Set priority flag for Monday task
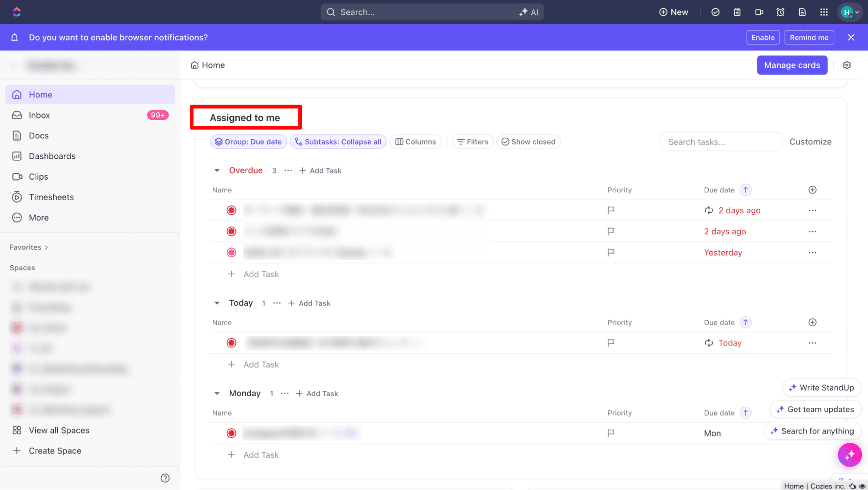This screenshot has height=490, width=868. point(611,433)
